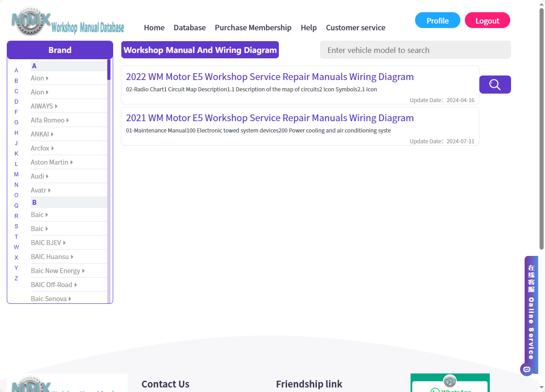Click the page vertical scrollbar
Viewport: 545px width, 392px height.
[x=541, y=129]
